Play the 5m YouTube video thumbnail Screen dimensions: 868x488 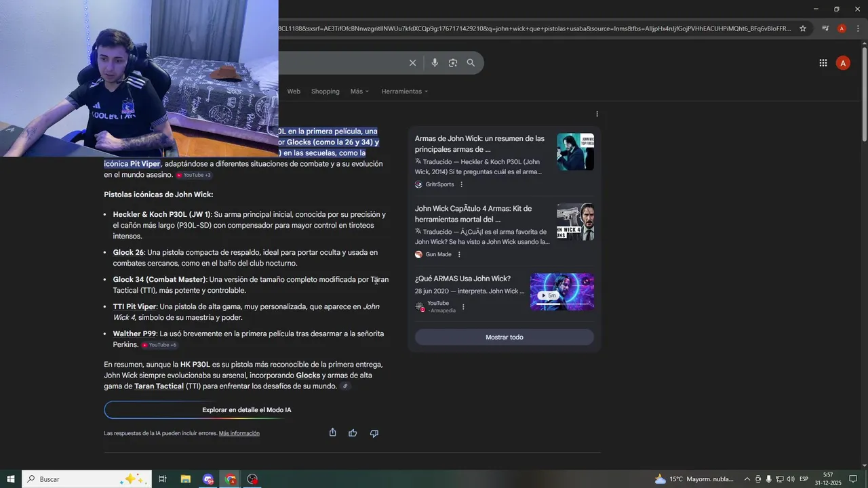pyautogui.click(x=562, y=291)
